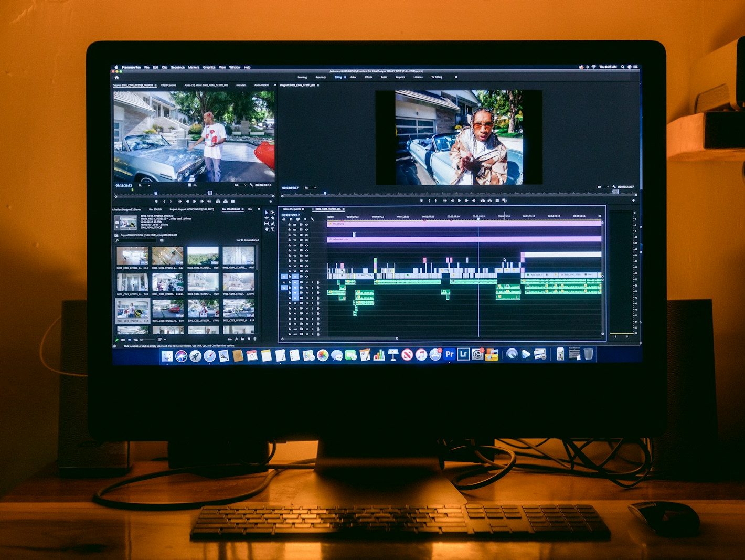Select the Slip tool
This screenshot has height=560, width=745.
267,224
